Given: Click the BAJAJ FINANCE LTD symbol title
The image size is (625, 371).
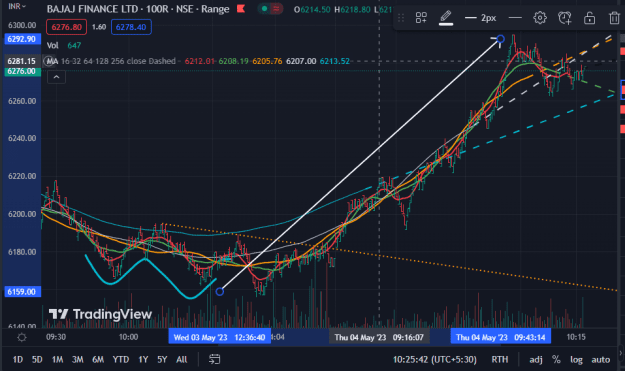Looking at the screenshot, I should click(93, 9).
